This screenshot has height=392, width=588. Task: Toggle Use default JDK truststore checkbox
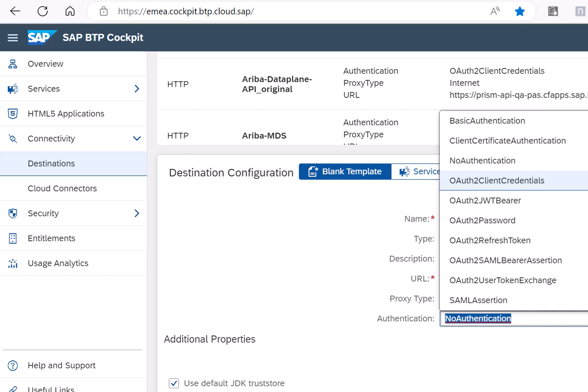[x=174, y=383]
